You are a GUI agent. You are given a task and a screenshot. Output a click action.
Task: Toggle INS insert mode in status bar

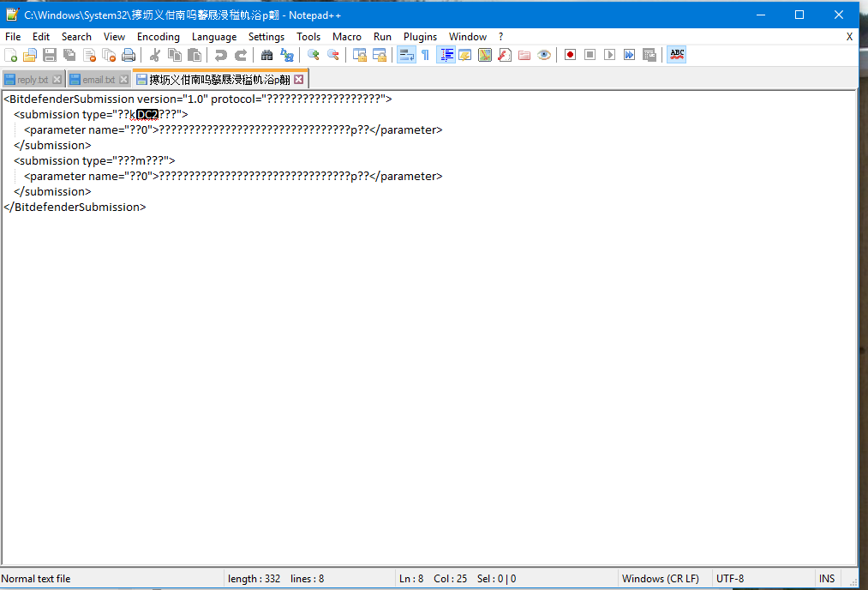click(x=827, y=578)
